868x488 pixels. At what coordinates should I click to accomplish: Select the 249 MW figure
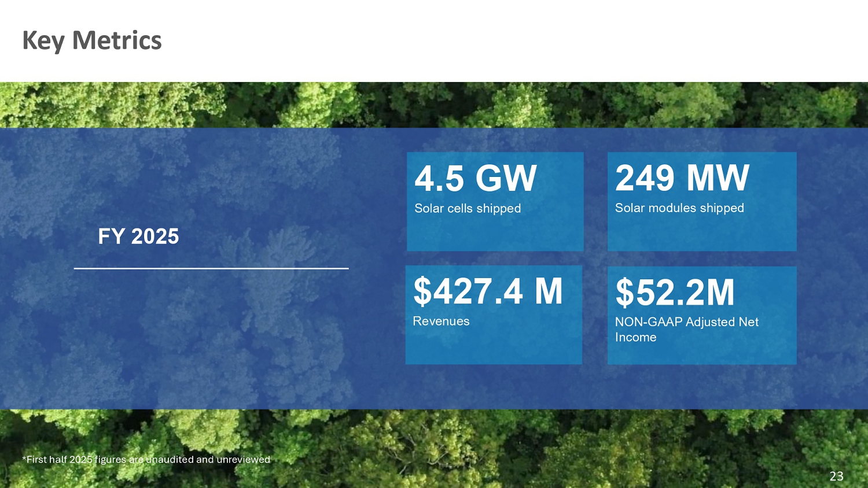click(682, 178)
